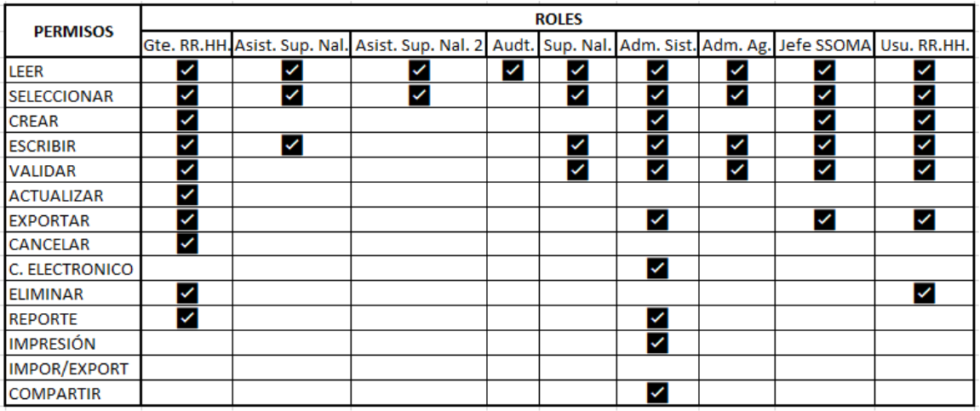The width and height of the screenshot is (980, 411).
Task: Toggle ESCRIBIR checkbox under Asist. Sup. Nal.
Action: [291, 146]
